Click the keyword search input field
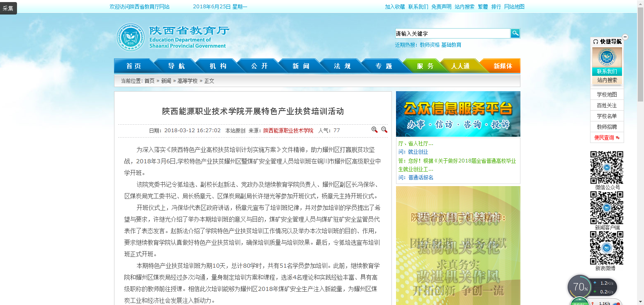This screenshot has width=644, height=305. (x=452, y=34)
